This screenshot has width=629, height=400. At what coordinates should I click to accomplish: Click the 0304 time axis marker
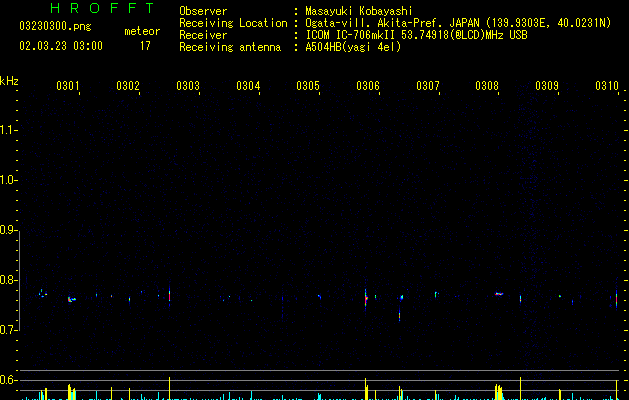click(248, 86)
